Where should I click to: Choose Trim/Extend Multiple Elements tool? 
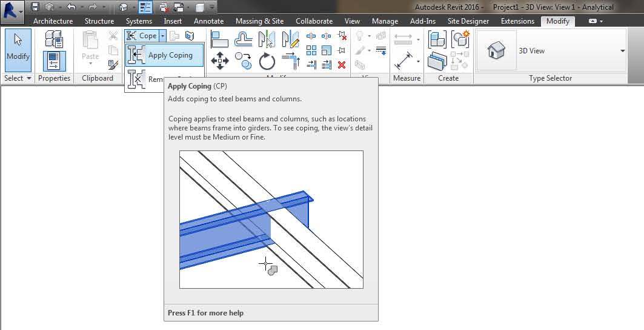coord(327,64)
